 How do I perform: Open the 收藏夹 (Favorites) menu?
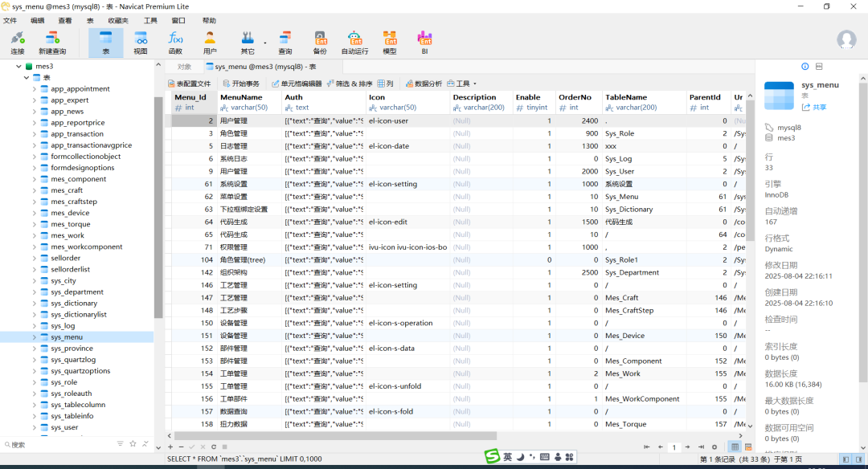tap(117, 20)
